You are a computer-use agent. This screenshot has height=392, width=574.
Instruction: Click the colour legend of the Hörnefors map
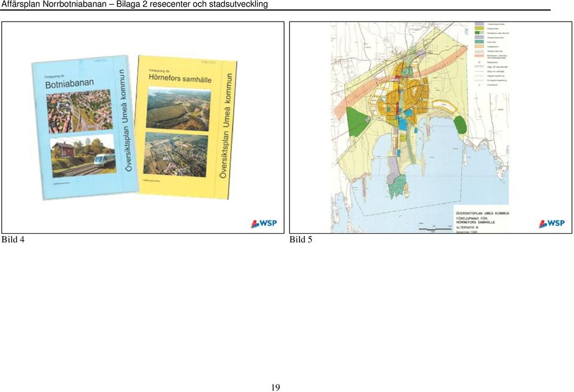tap(492, 54)
